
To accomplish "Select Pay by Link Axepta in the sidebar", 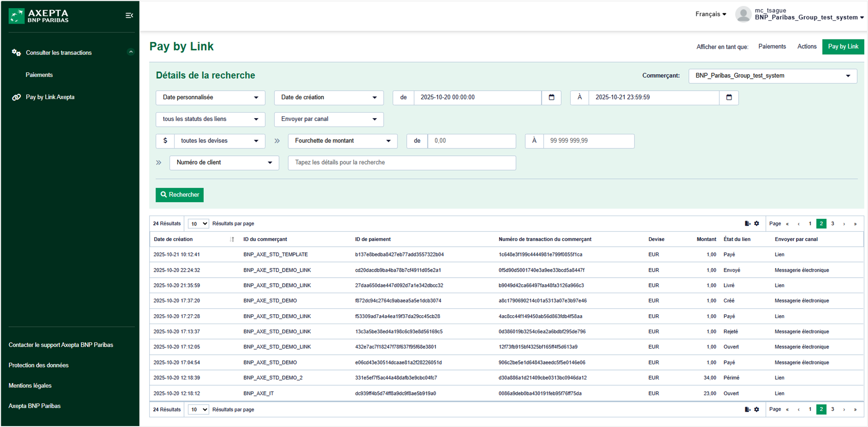I will point(50,97).
